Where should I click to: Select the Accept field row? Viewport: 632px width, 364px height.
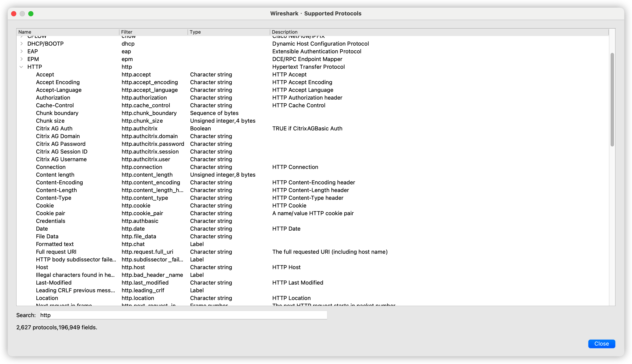point(312,75)
